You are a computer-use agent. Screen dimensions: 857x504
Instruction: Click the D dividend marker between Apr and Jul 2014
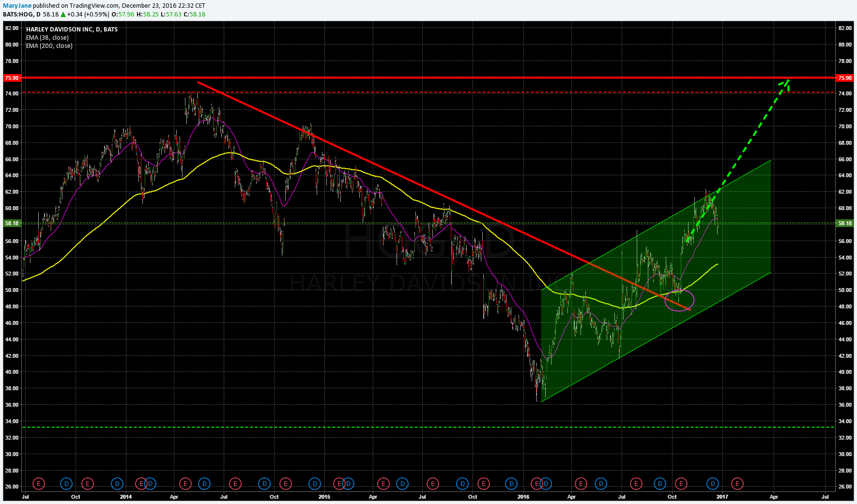204,483
